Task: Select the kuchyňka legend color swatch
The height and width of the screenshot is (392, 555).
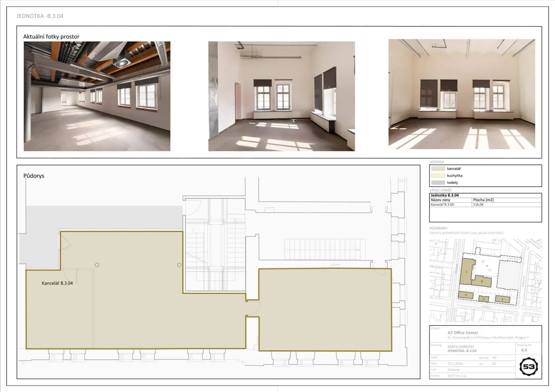Action: [x=438, y=176]
